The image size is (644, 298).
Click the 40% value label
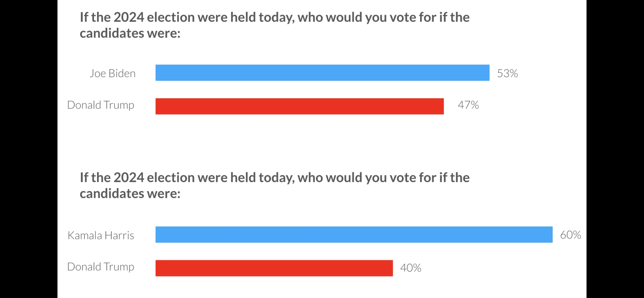[411, 268]
